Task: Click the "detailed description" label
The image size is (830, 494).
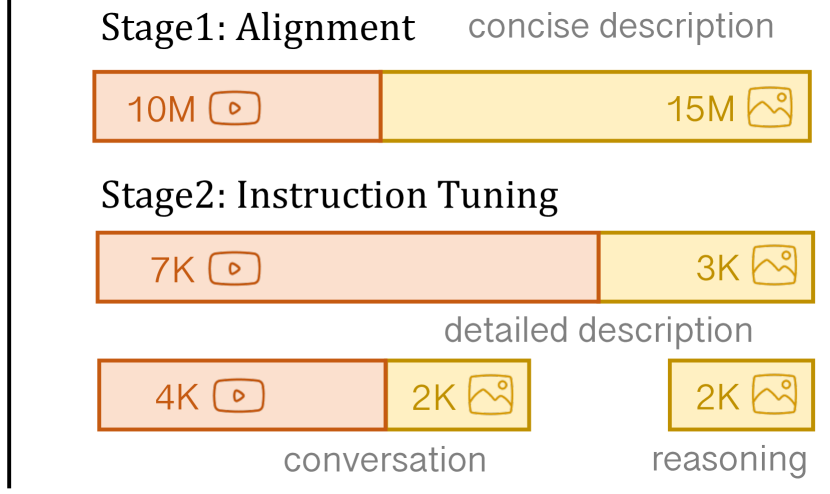Action: (597, 329)
